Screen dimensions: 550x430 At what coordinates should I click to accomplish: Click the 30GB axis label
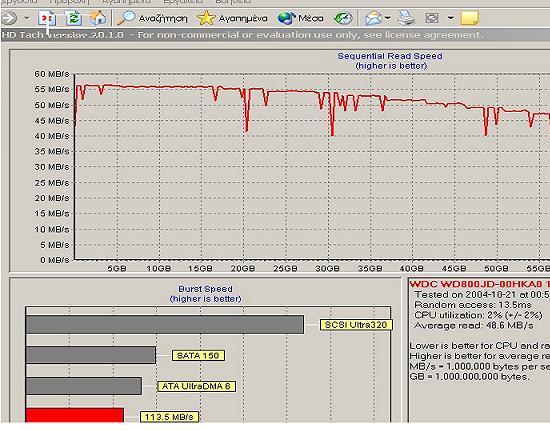pos(328,269)
